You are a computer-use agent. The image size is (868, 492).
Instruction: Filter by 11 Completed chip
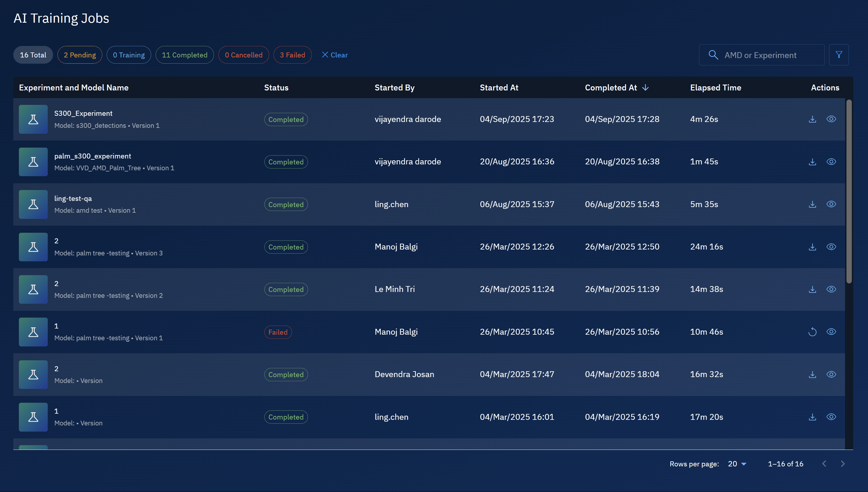coord(185,55)
